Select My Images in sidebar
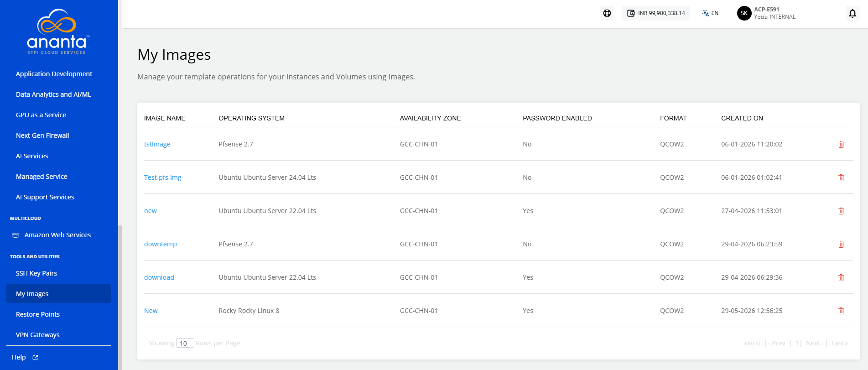The image size is (868, 370). 58,294
